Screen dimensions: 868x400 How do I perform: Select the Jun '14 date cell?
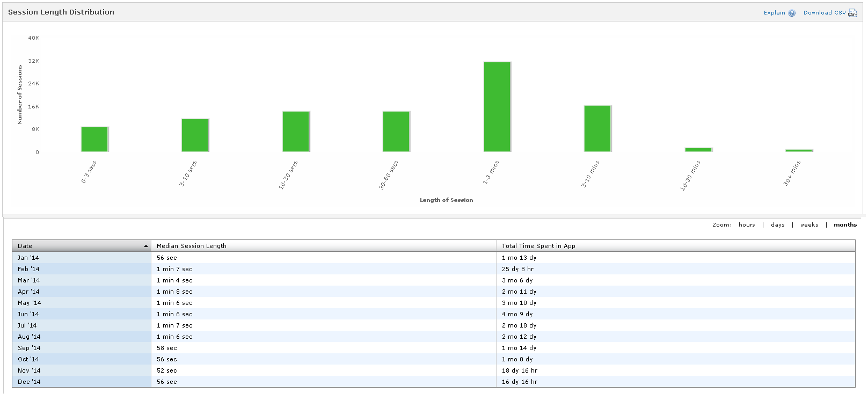82,314
